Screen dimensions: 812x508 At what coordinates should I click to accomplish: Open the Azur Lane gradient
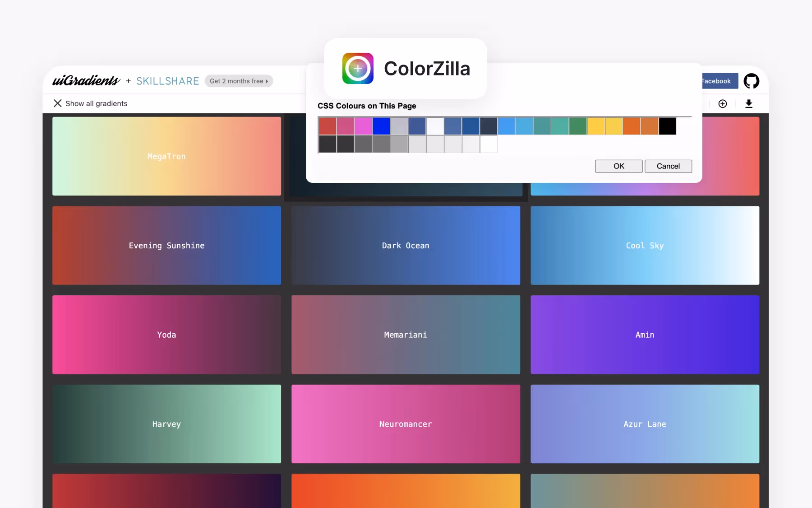[645, 424]
